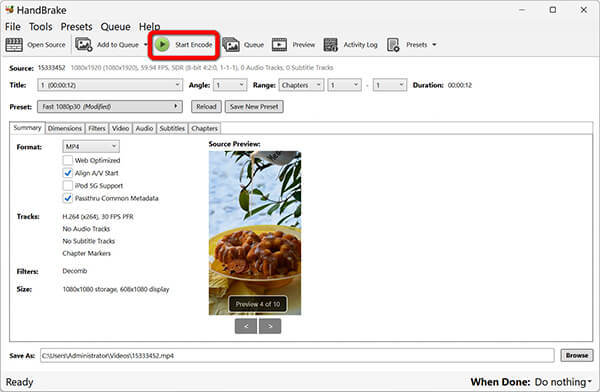Screen dimensions: 600x392
Task: Start encoding with the green play icon
Action: [x=162, y=45]
